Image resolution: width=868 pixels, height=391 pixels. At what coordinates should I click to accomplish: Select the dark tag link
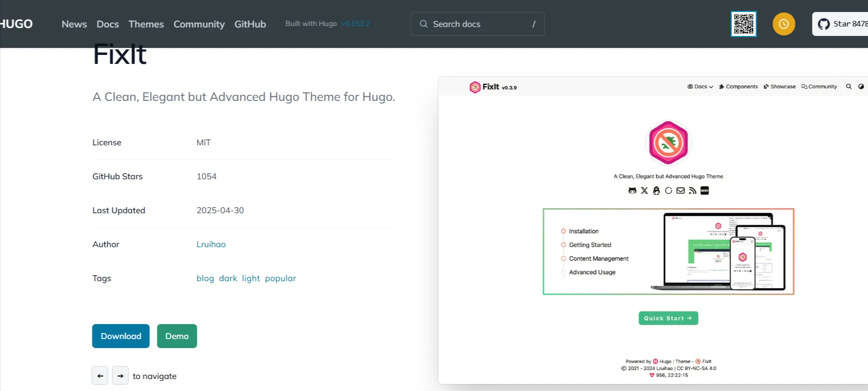pos(228,278)
